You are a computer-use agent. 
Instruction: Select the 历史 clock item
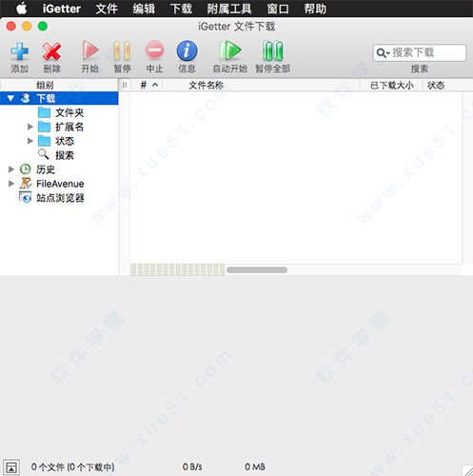(37, 169)
